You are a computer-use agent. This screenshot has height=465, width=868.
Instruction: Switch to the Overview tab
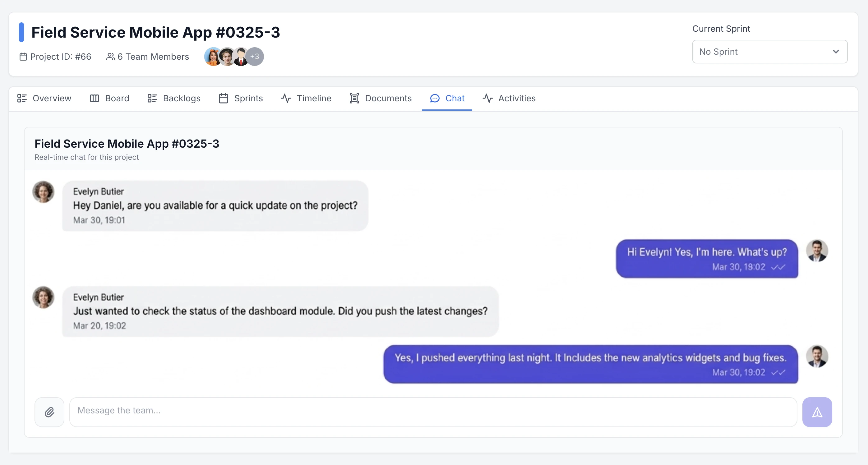[52, 99]
